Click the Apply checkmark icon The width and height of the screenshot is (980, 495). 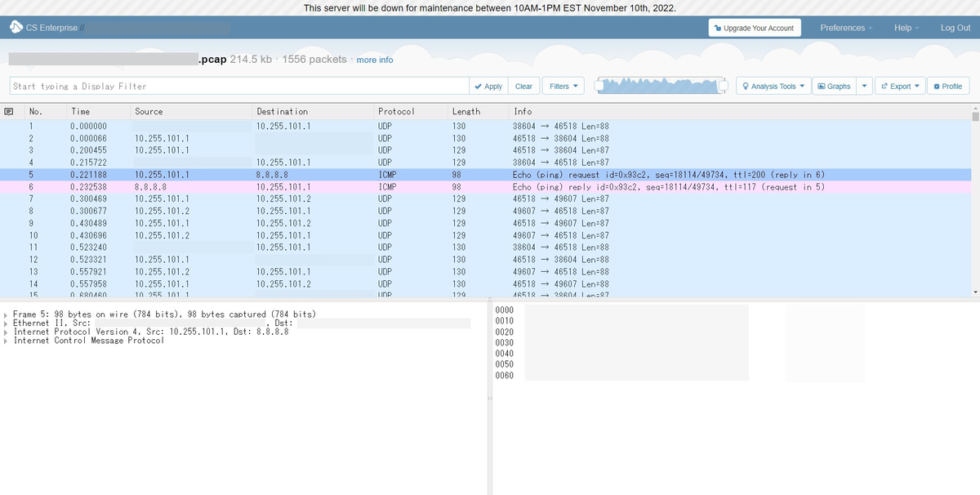pos(479,85)
